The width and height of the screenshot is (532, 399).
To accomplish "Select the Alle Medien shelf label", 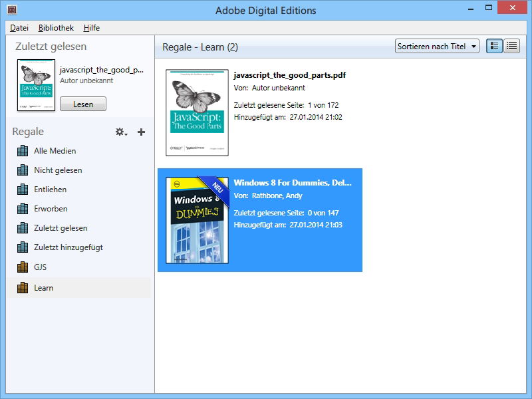I will 55,151.
